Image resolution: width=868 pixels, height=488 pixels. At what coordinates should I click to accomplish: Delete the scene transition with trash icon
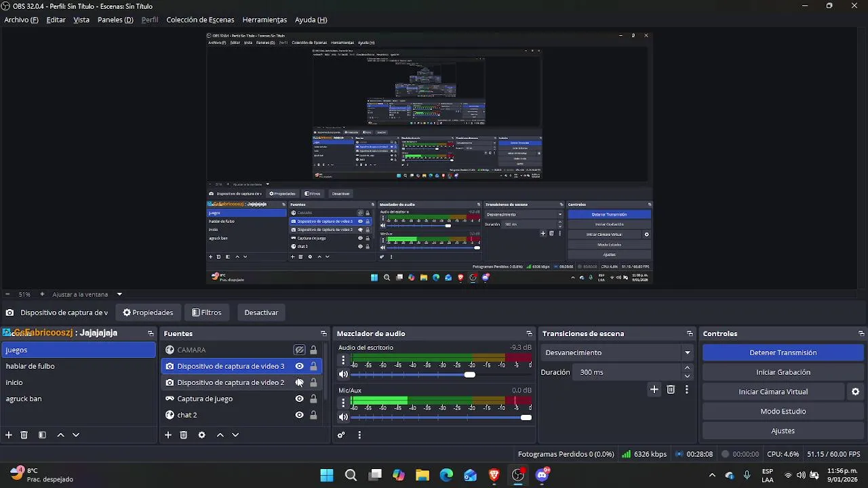671,389
